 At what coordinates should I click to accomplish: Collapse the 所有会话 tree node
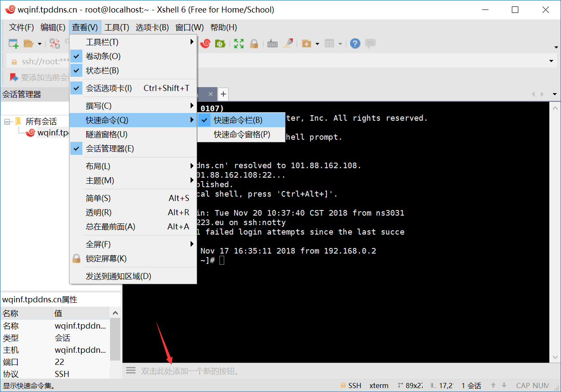click(x=7, y=122)
